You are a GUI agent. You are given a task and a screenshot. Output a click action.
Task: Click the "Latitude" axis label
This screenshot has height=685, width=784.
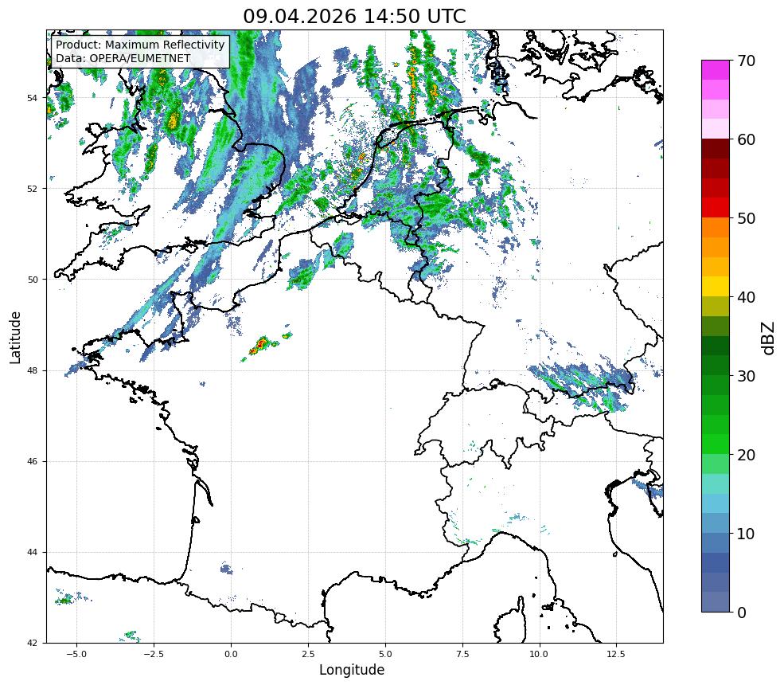(x=15, y=337)
